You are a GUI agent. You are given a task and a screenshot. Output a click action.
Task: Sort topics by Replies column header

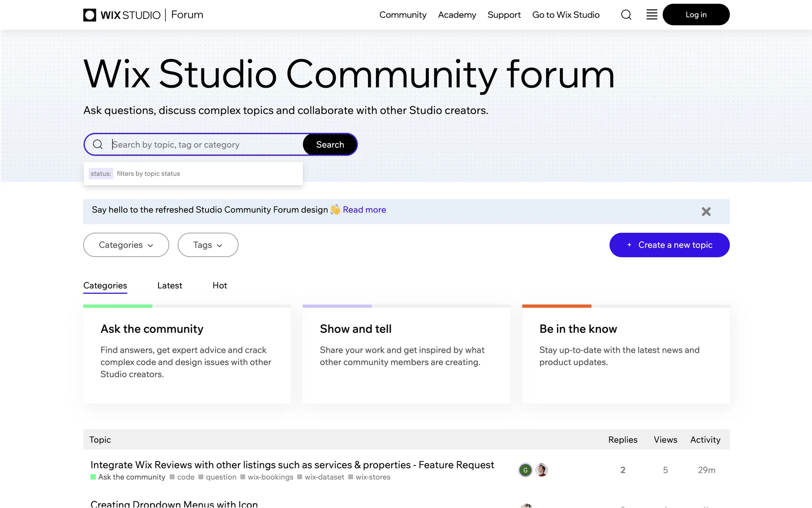(623, 439)
